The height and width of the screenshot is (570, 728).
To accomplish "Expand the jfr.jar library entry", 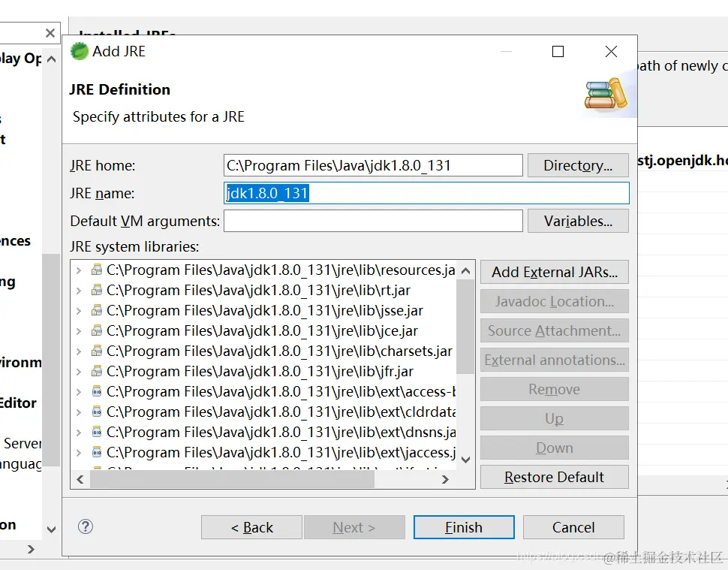I will (x=79, y=372).
